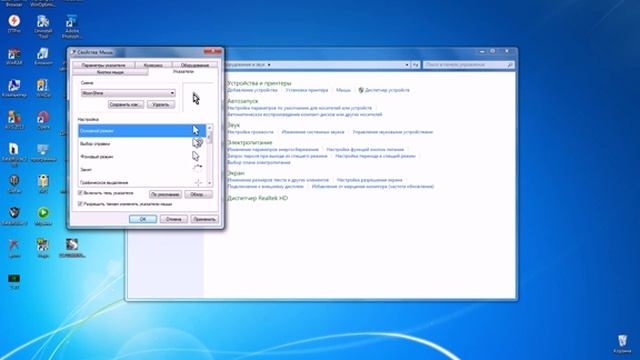The height and width of the screenshot is (360, 640).
Task: Click the Удалить button
Action: pos(161,104)
